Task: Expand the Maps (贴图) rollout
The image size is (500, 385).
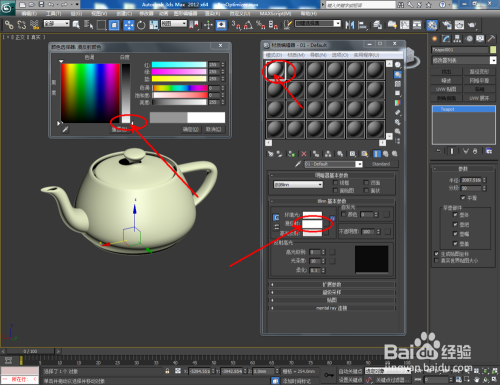Action: (x=332, y=300)
